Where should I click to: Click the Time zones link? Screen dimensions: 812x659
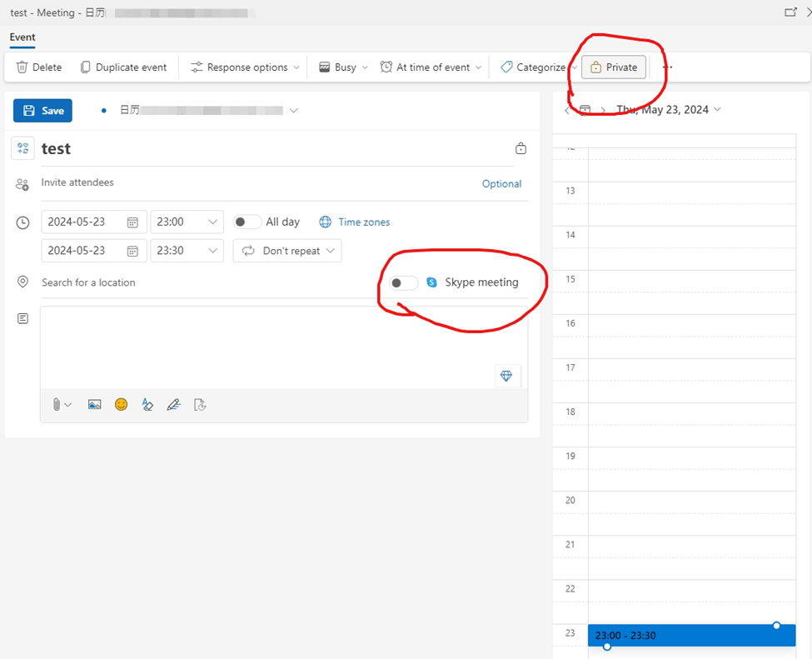pyautogui.click(x=364, y=222)
